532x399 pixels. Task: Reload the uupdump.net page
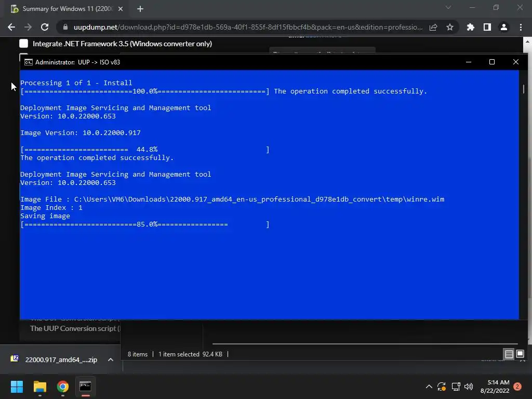(45, 27)
